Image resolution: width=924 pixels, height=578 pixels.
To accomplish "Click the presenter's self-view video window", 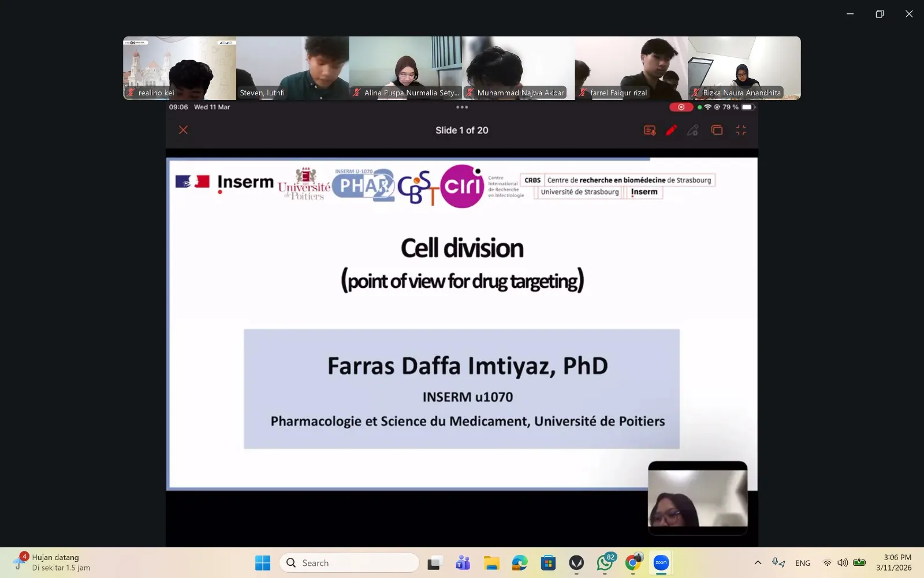I will pyautogui.click(x=698, y=498).
